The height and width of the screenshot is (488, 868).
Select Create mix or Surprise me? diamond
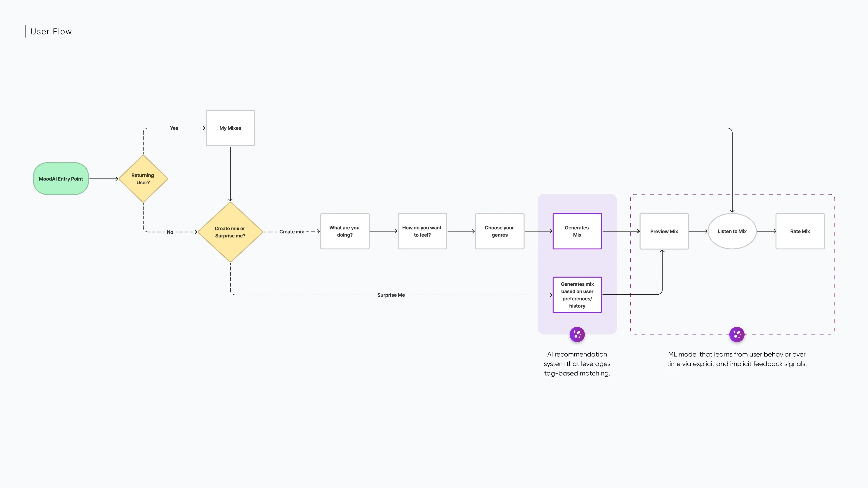(230, 232)
